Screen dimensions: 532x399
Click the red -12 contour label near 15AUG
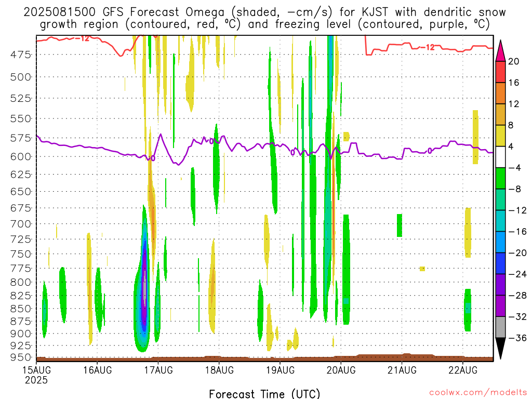[82, 38]
